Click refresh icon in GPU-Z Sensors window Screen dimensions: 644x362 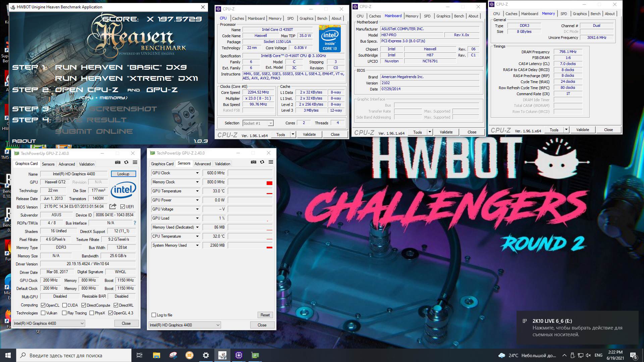262,162
